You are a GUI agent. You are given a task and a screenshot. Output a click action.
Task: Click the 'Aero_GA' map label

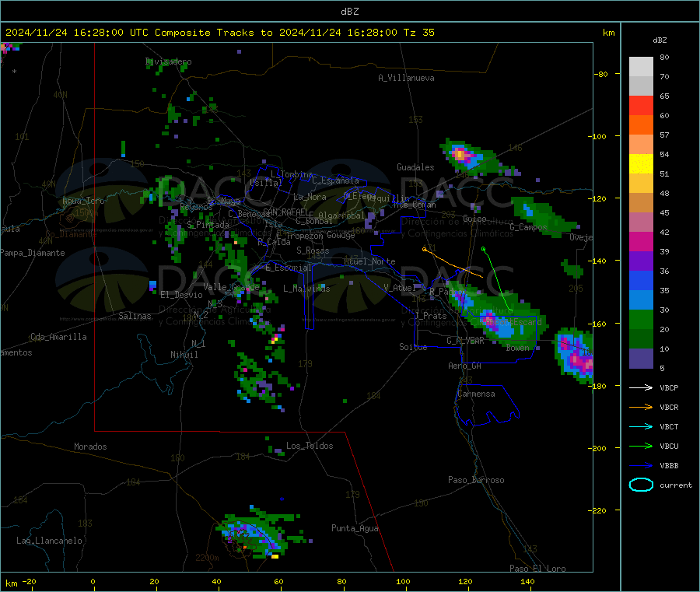pyautogui.click(x=465, y=366)
